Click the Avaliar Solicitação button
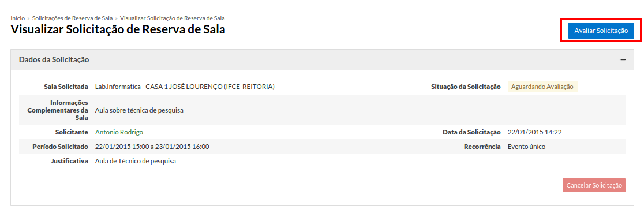644x213 pixels. pyautogui.click(x=601, y=31)
